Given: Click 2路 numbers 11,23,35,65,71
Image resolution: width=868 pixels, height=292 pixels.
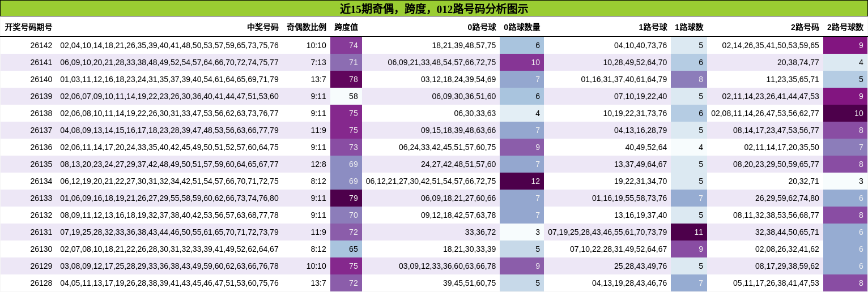Looking at the screenshot, I should (793, 79).
